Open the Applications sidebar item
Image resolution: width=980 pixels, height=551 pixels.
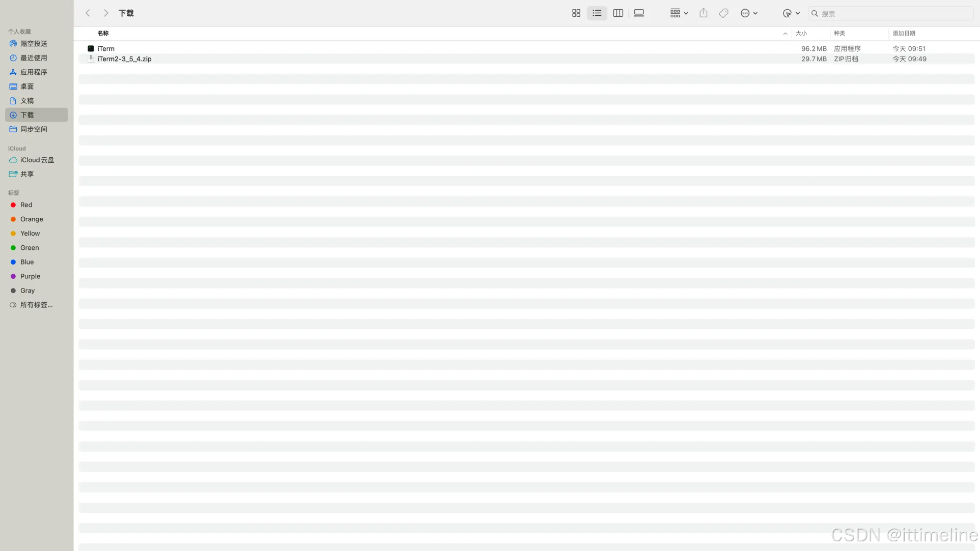click(x=34, y=72)
